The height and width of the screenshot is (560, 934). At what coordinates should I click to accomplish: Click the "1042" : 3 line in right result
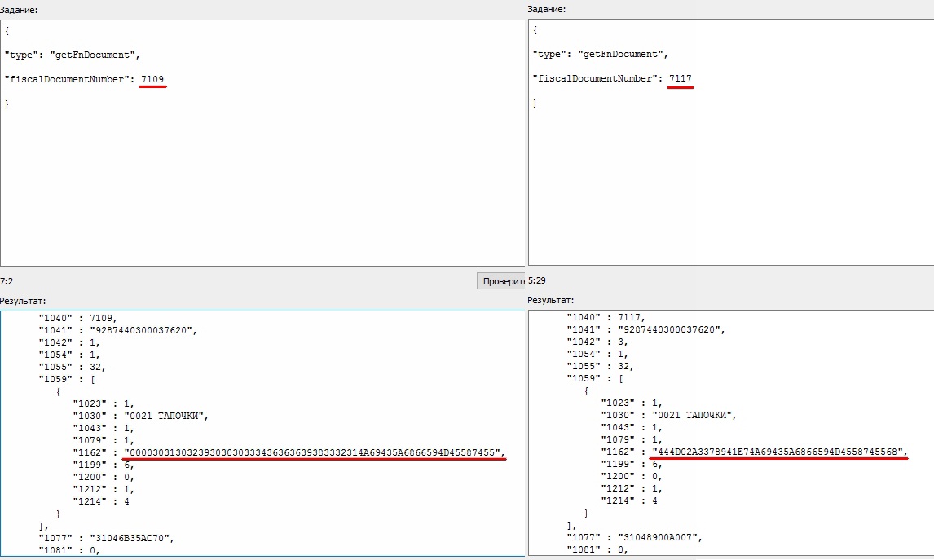click(598, 342)
